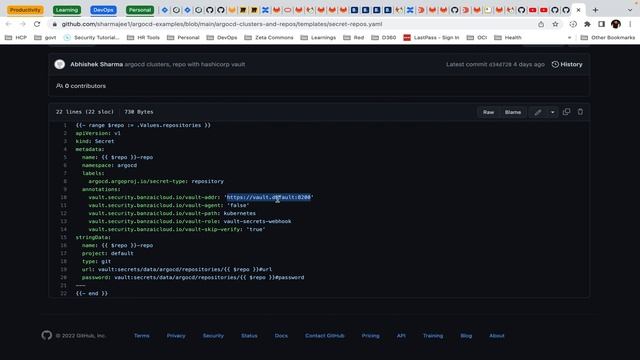
Task: Expand the DevOps tab group chip
Action: pyautogui.click(x=103, y=10)
